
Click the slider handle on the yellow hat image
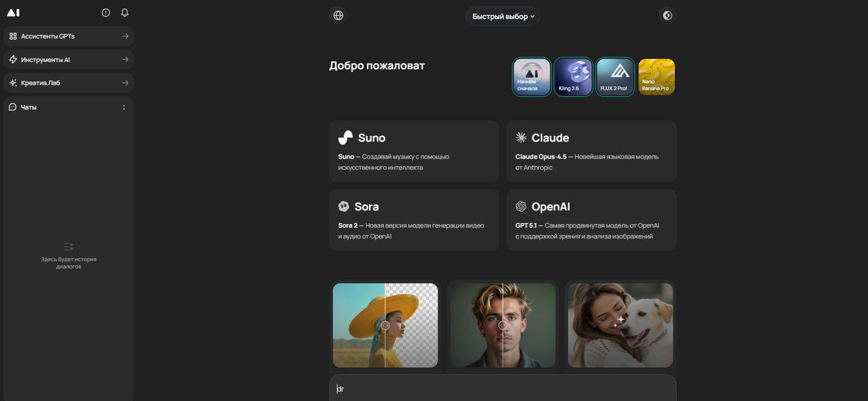point(385,326)
